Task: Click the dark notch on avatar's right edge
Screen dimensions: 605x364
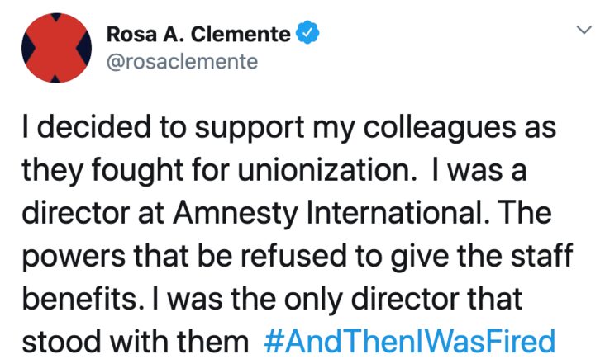Action: [x=84, y=49]
